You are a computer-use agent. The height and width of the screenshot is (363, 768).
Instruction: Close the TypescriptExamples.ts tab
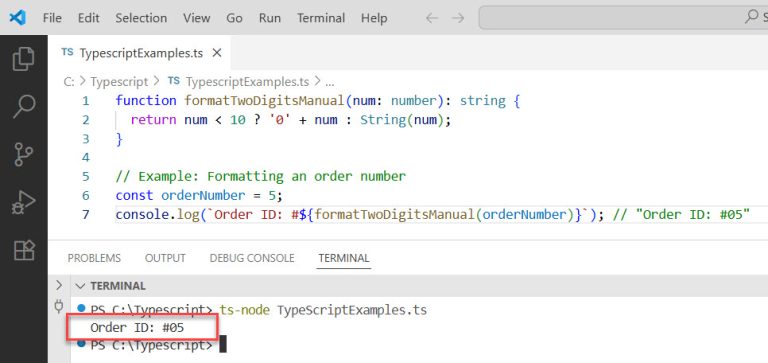click(216, 53)
